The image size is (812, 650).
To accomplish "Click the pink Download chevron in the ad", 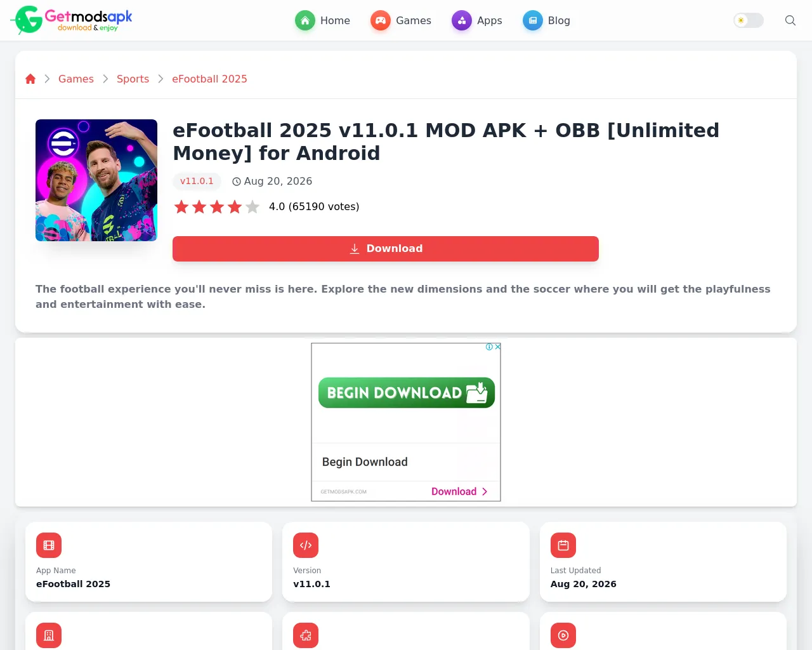I will [x=460, y=491].
